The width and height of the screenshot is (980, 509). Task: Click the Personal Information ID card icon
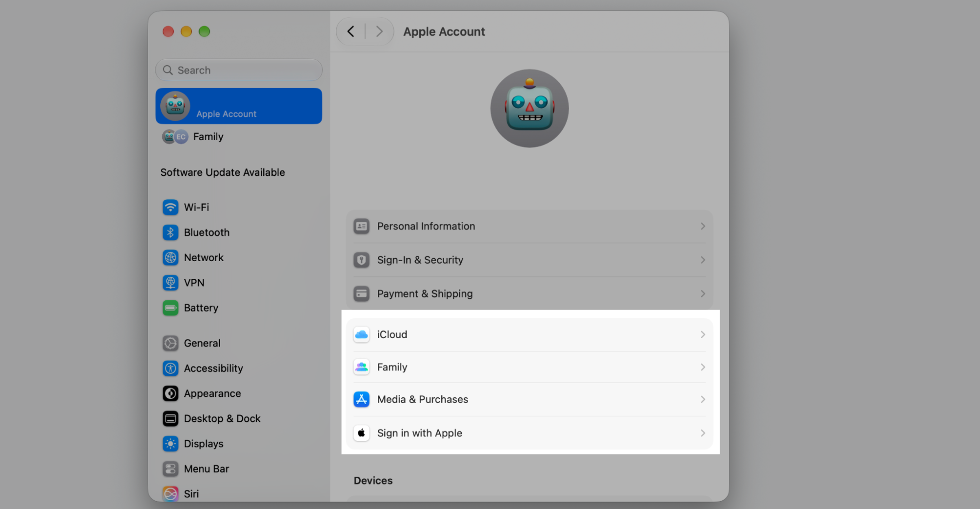click(x=361, y=226)
